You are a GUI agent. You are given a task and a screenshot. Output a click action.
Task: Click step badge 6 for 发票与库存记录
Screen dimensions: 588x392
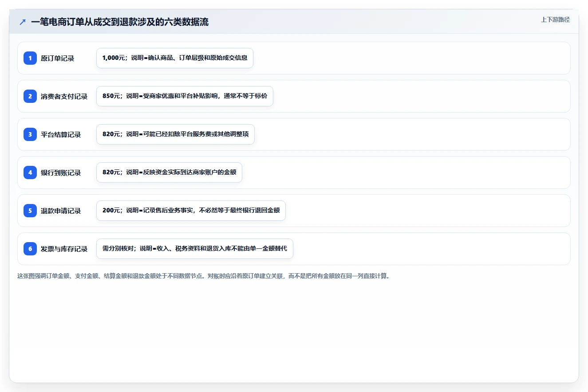30,249
